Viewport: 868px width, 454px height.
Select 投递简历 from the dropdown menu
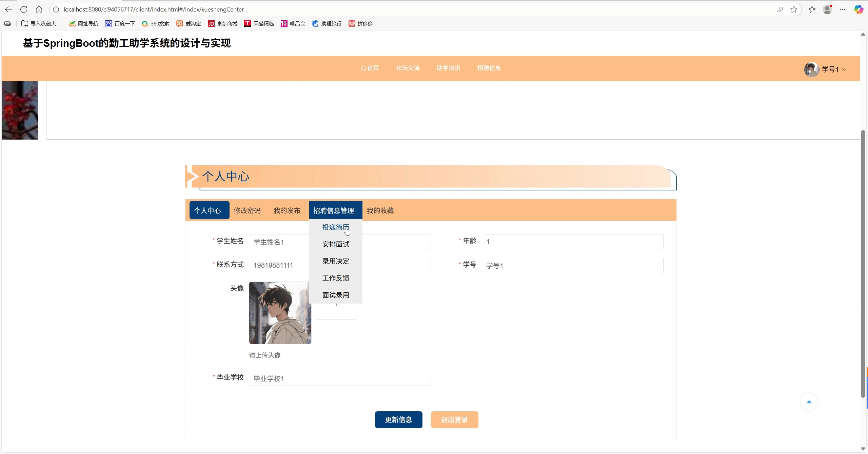[335, 227]
